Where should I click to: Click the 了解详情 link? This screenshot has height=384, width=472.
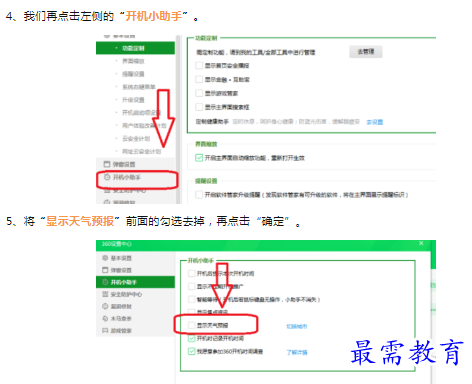[297, 352]
